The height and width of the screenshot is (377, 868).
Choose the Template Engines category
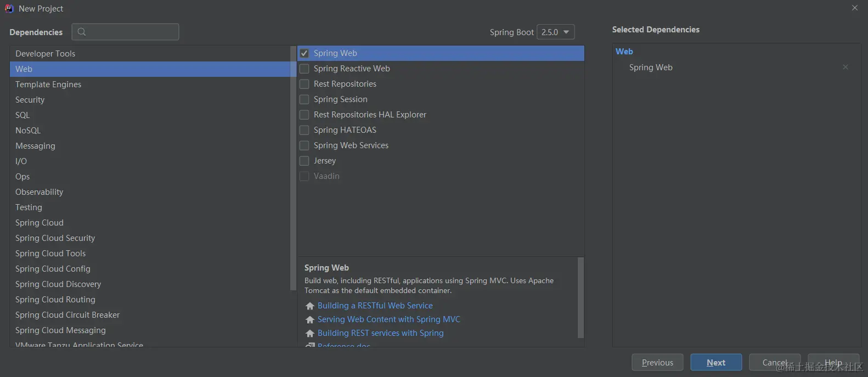(48, 85)
